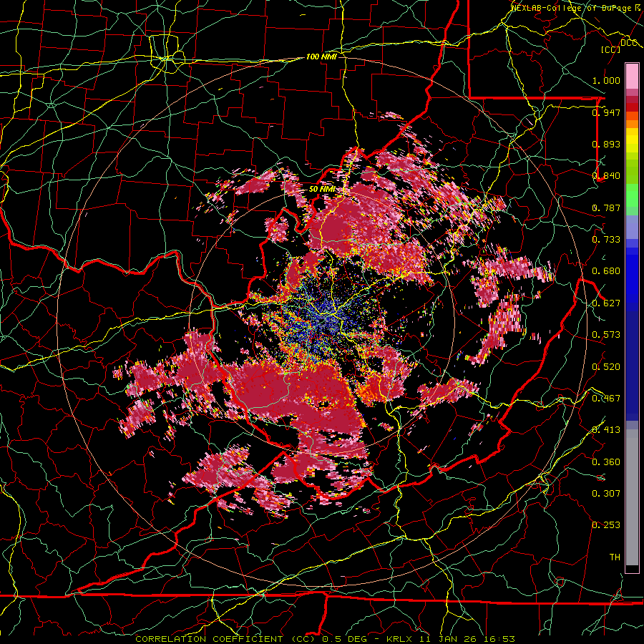Select the 1.000 legend value
The height and width of the screenshot is (644, 644).
click(606, 80)
